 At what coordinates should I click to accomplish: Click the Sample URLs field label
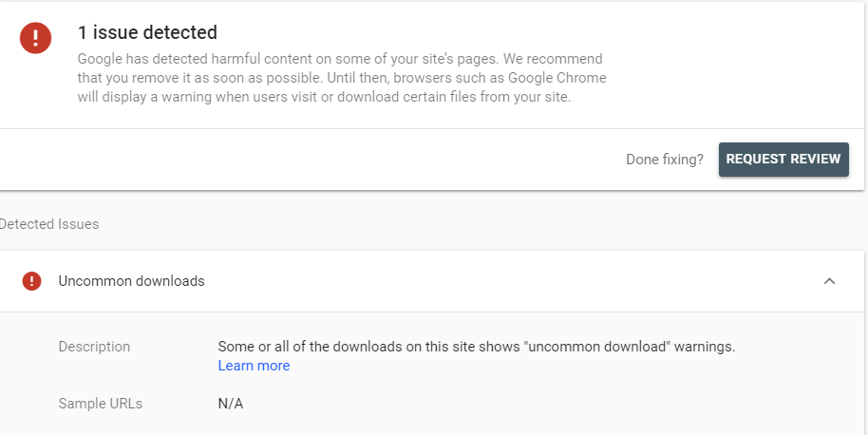(x=100, y=404)
